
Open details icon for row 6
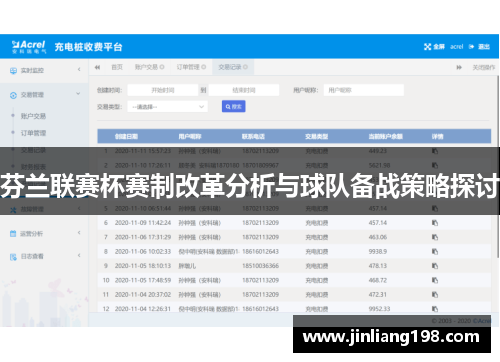point(435,223)
